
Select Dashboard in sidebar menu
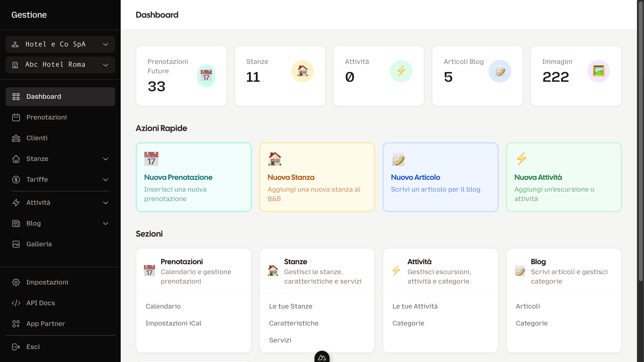[60, 96]
